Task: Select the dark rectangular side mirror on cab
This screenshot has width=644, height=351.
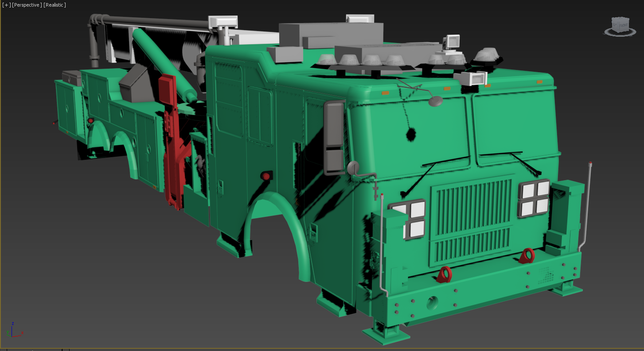Action: [x=334, y=137]
